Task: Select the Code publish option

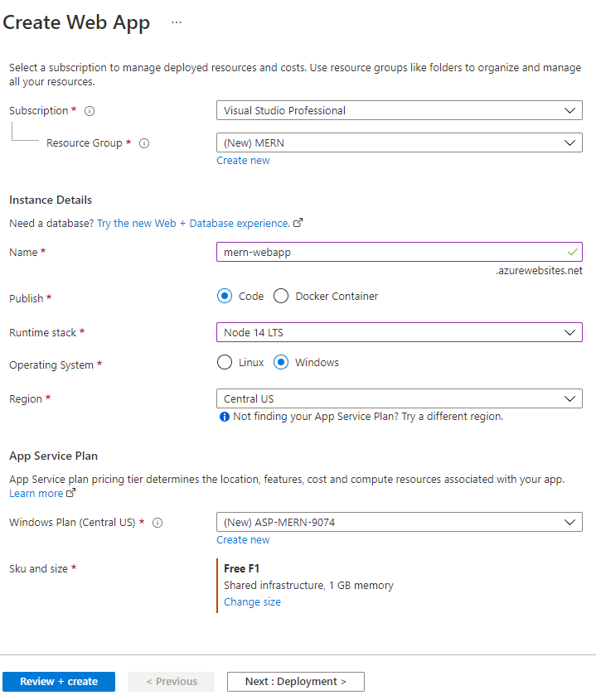Action: (224, 295)
